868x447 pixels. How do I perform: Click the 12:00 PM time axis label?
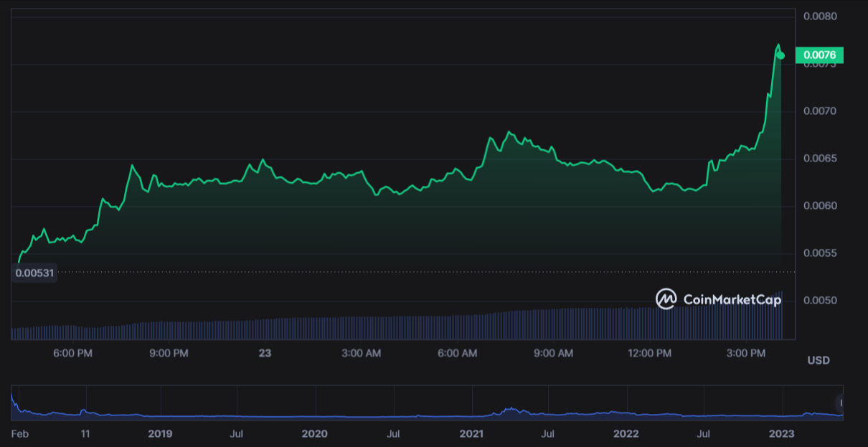click(649, 353)
